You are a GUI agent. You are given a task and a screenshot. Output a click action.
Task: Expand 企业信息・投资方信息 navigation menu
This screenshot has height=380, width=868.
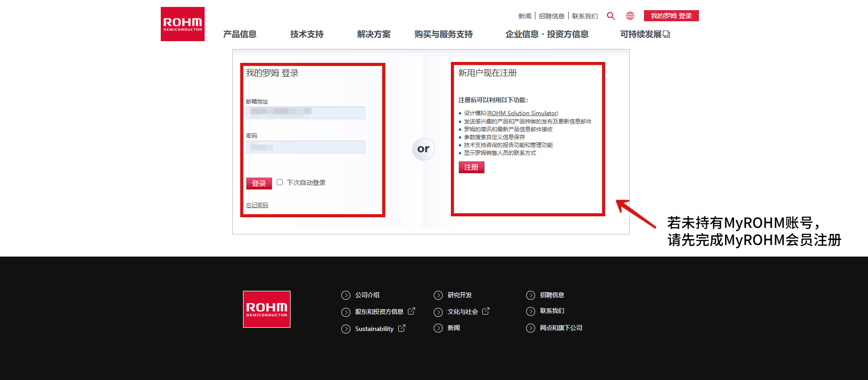(x=547, y=34)
